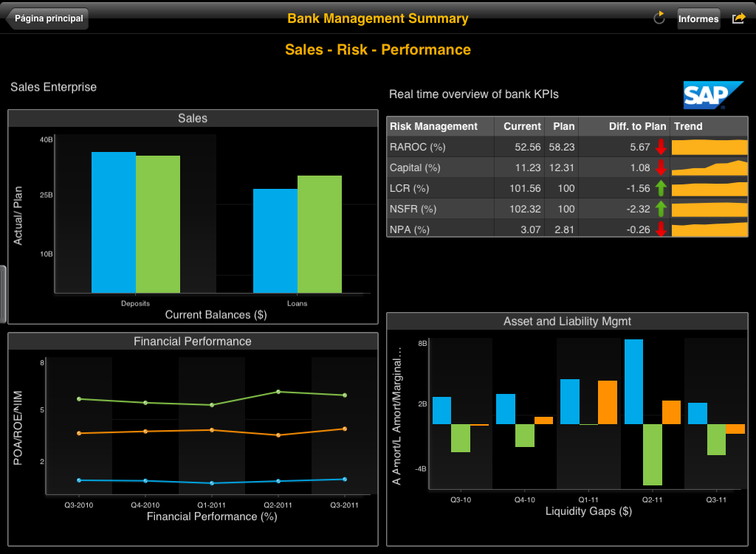The image size is (756, 554).
Task: Select the green Loans bar
Action: pyautogui.click(x=320, y=234)
